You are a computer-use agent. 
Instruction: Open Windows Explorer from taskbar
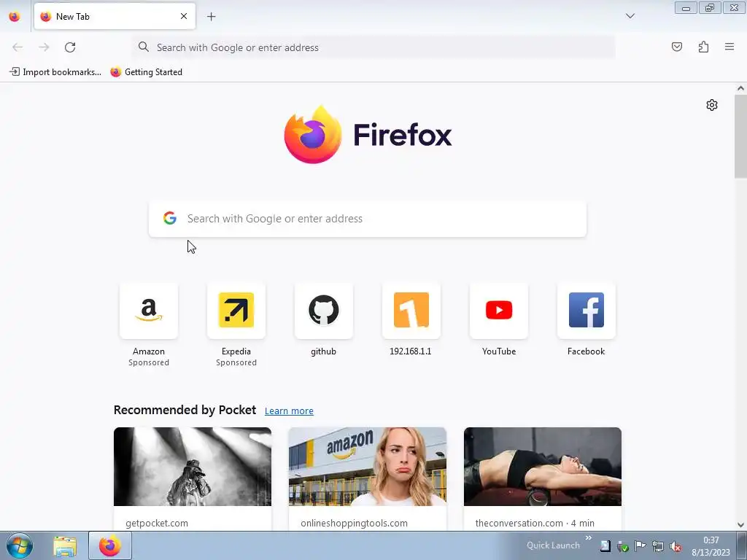[x=65, y=546]
